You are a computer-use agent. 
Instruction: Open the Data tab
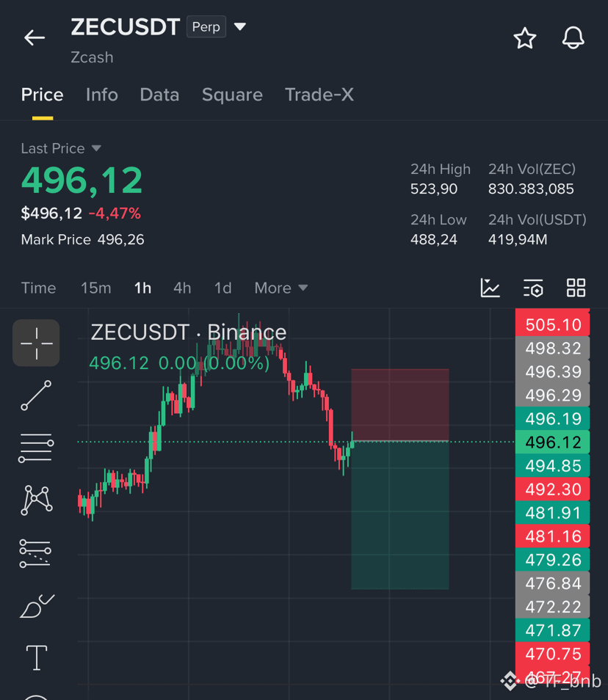[159, 95]
